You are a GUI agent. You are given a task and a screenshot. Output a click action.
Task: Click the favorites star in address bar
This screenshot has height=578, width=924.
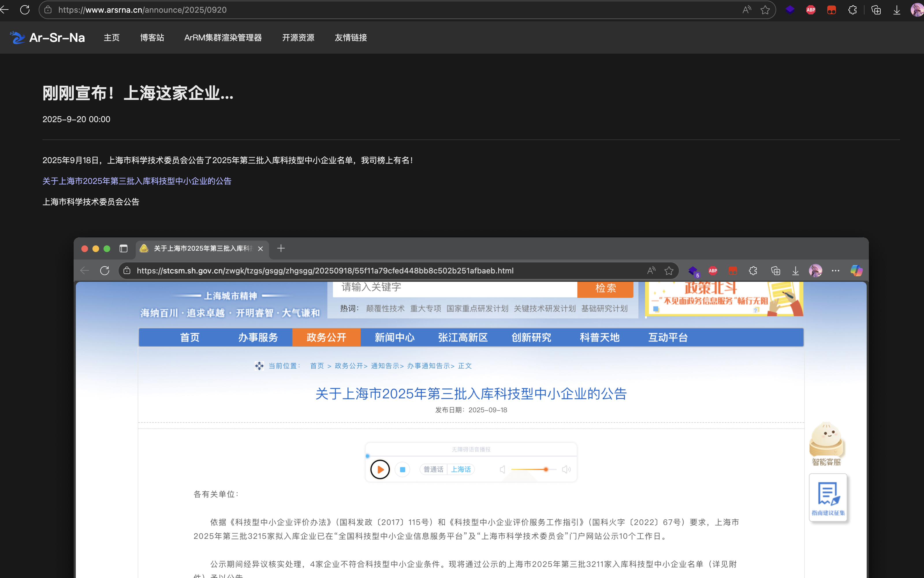[x=765, y=10]
